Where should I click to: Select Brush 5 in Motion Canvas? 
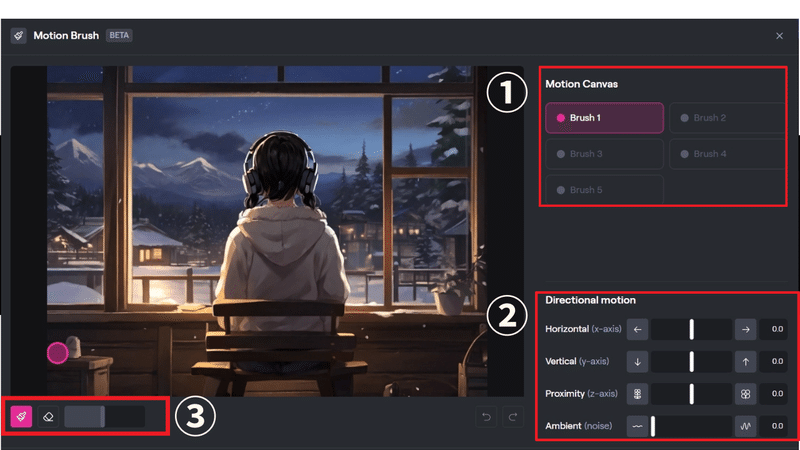605,190
